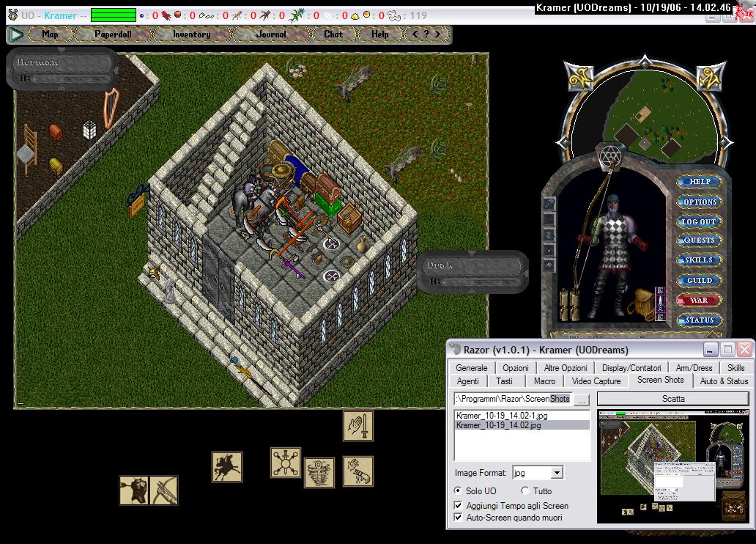Click the screenshot preview thumbnail in Razor
The image size is (756, 544).
(x=673, y=466)
